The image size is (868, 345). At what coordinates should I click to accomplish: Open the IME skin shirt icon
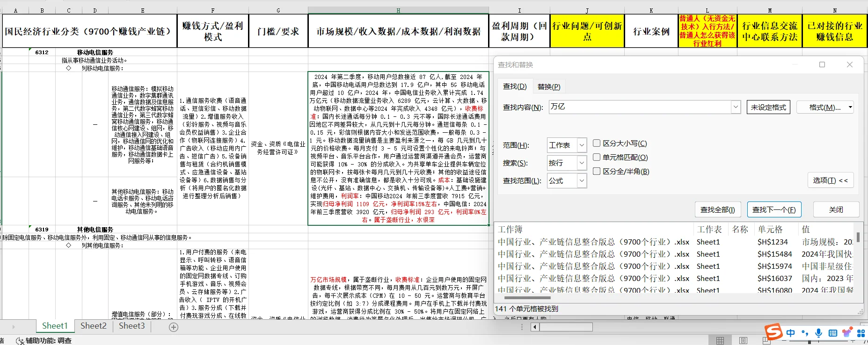[x=847, y=333]
